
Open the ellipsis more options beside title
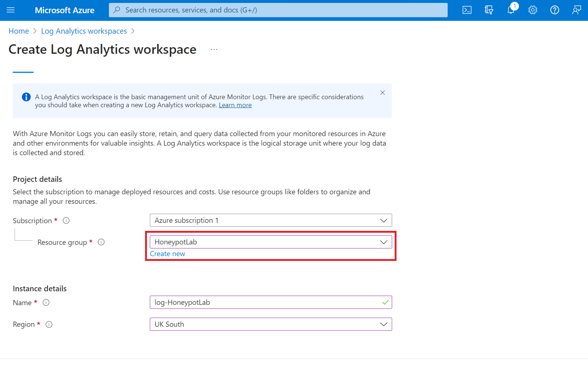pos(214,49)
